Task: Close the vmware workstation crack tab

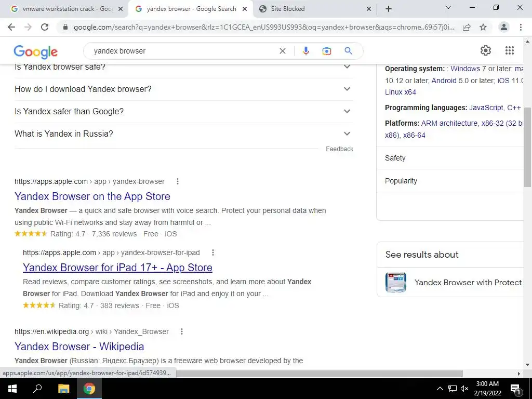Action: pos(121,9)
